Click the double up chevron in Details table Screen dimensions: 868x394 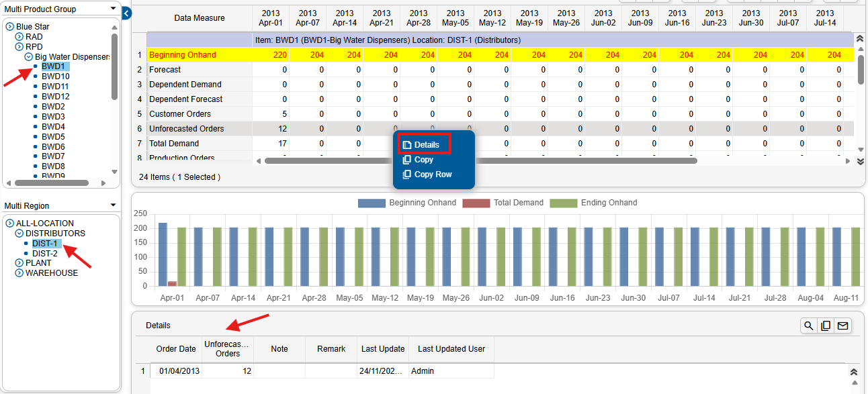point(854,372)
